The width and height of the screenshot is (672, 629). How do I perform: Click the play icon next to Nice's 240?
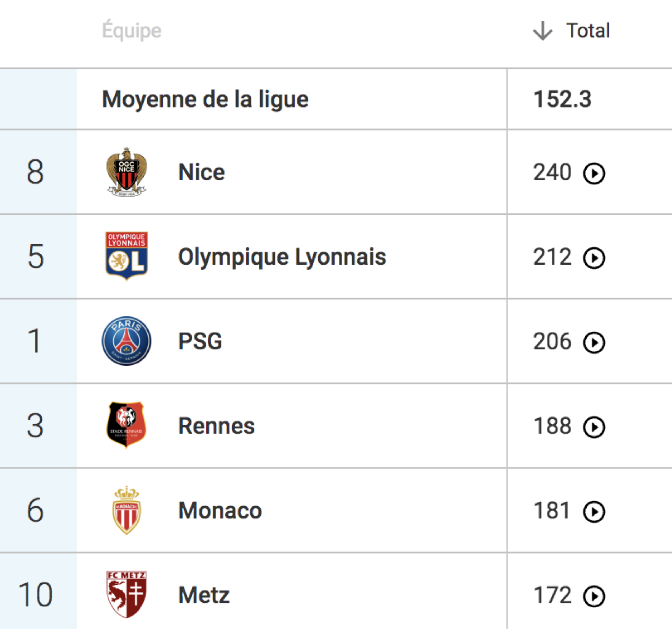point(594,173)
